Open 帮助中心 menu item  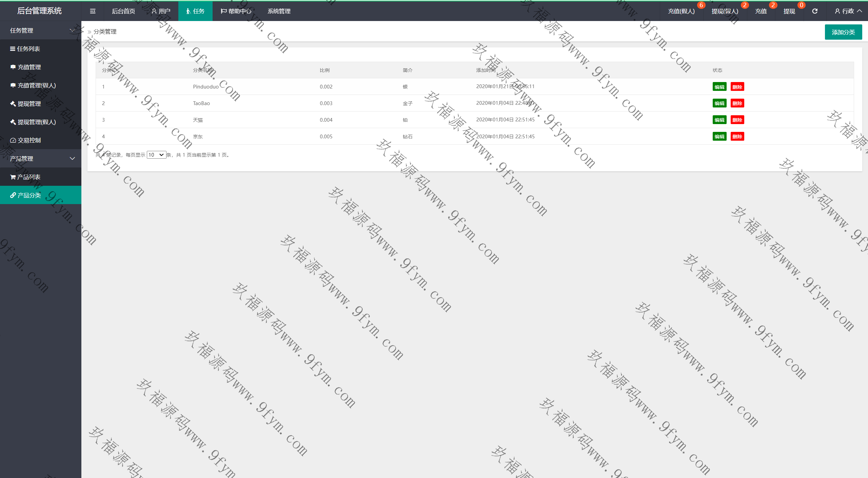tap(236, 11)
